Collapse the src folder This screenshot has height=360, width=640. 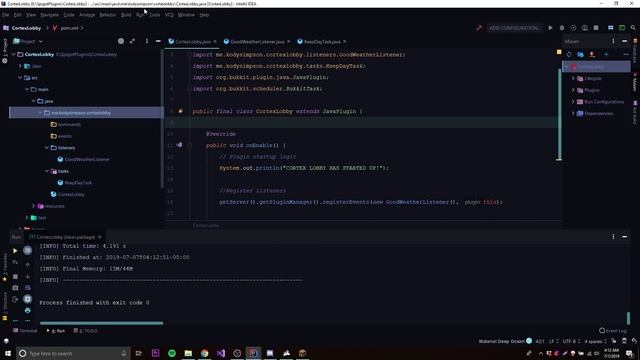coord(20,78)
